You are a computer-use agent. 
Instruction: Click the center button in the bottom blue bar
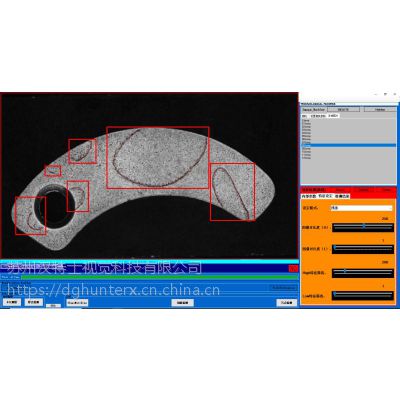pyautogui.click(x=183, y=303)
